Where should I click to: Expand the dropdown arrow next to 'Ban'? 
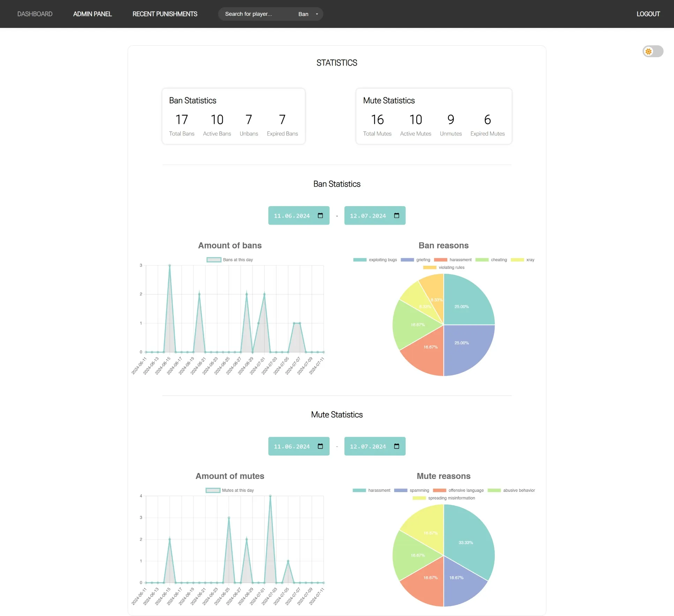point(317,14)
